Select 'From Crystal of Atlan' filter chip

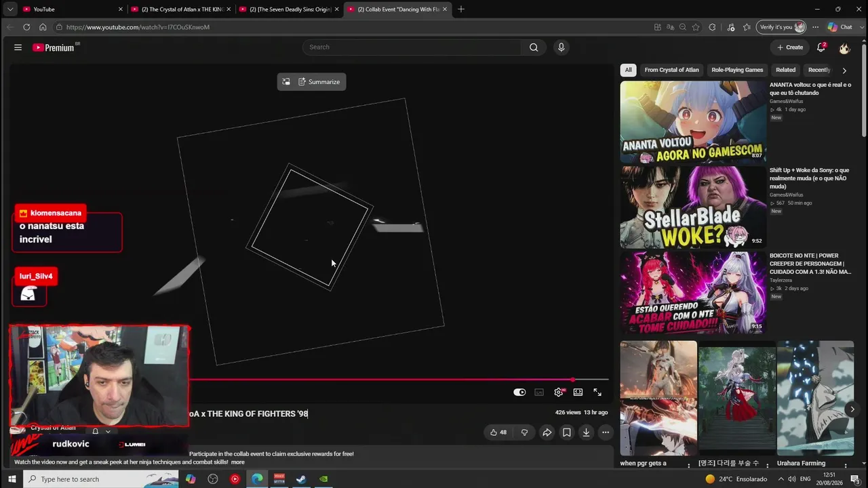point(671,70)
